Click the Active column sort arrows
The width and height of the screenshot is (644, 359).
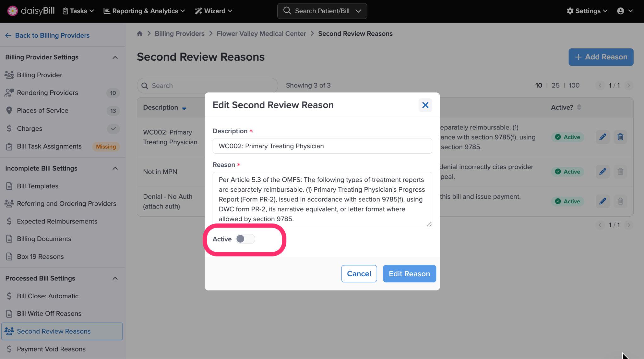click(x=579, y=107)
